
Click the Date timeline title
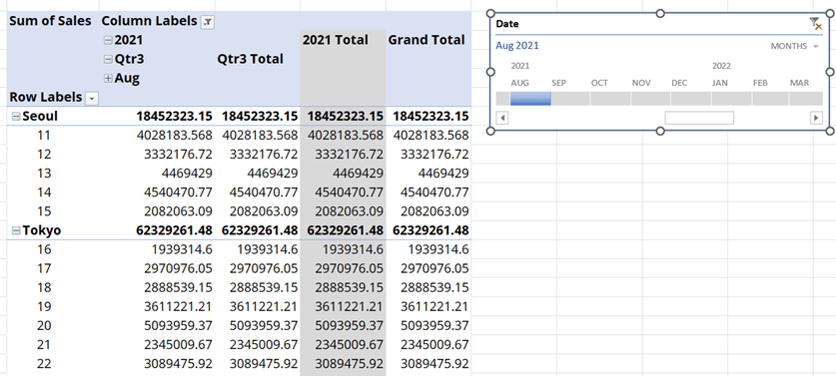point(507,24)
